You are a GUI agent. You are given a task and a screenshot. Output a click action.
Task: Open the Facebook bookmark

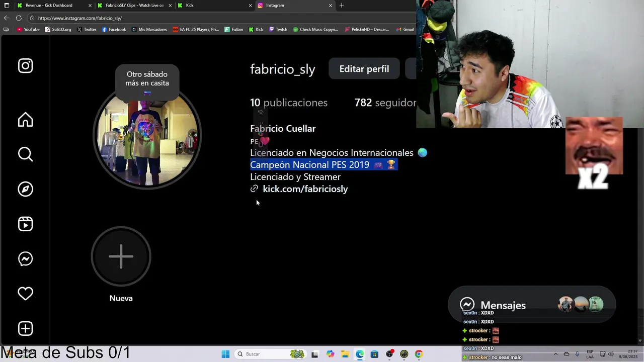coord(114,30)
